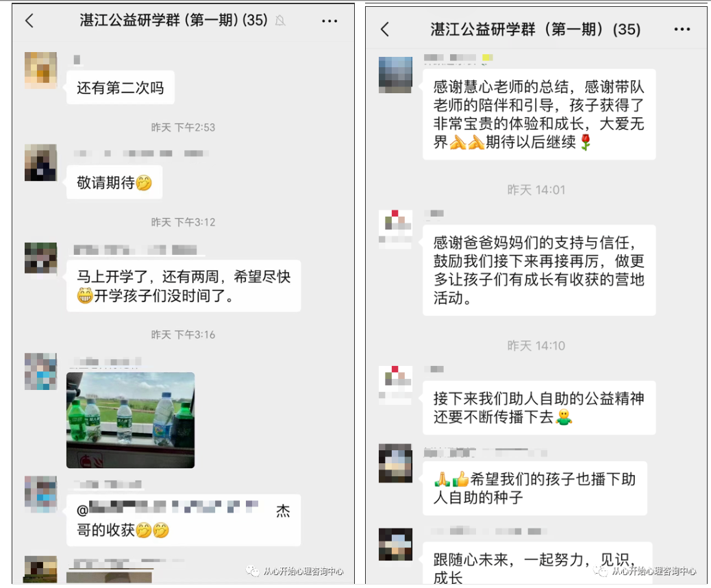This screenshot has width=711, height=588.
Task: Tap avatar beside 感谢爸爸妈妈们的支持 message
Action: pos(395,229)
